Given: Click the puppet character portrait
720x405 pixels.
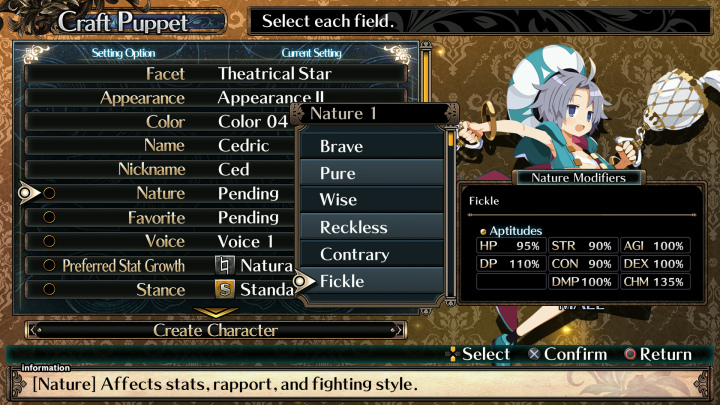Looking at the screenshot, I should [580, 110].
